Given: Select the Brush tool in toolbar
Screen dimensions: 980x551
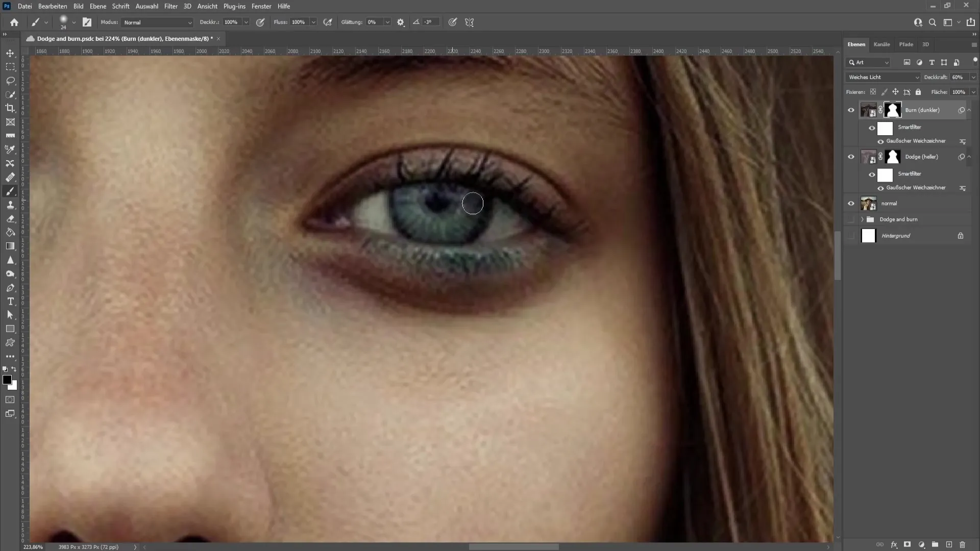Looking at the screenshot, I should (9, 191).
